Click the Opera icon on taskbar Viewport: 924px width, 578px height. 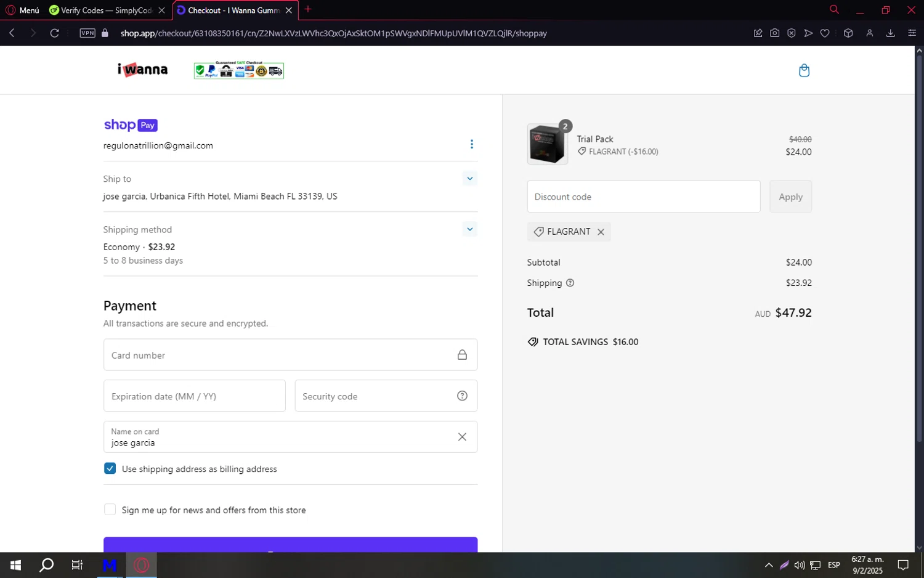click(142, 565)
